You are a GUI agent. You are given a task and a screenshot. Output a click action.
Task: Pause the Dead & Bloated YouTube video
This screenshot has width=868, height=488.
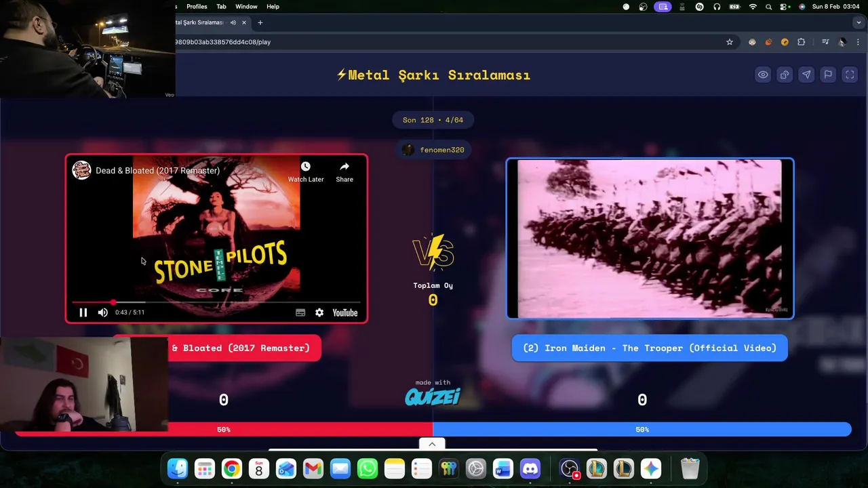(x=83, y=312)
